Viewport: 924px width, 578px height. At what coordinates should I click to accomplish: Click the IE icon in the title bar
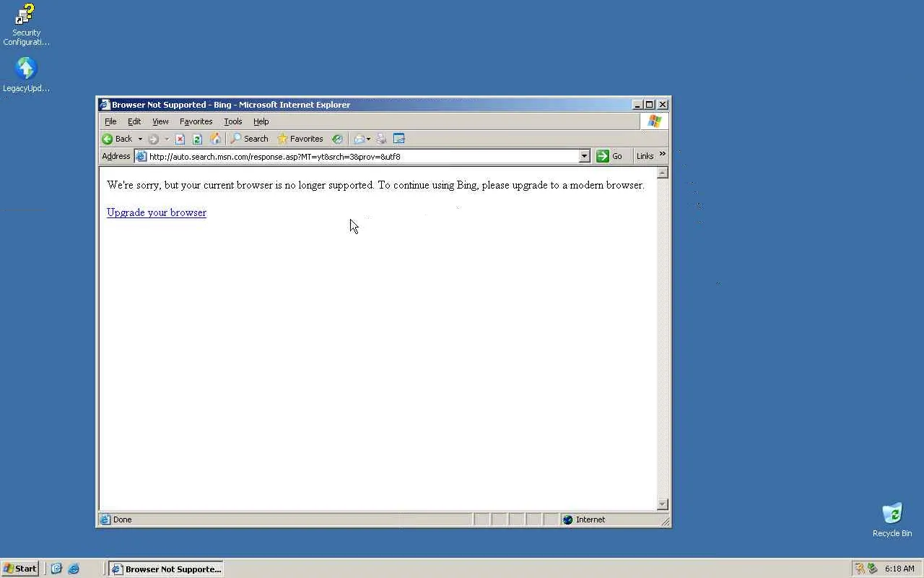tap(105, 105)
